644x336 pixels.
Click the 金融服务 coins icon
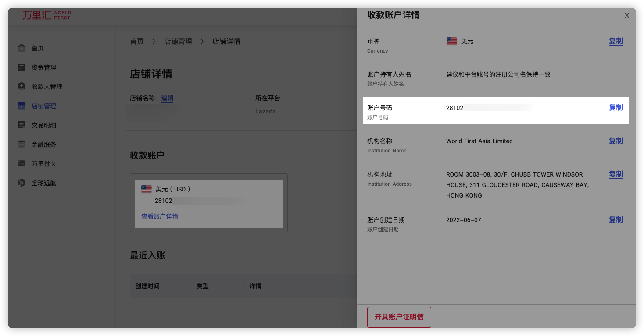[x=21, y=144]
